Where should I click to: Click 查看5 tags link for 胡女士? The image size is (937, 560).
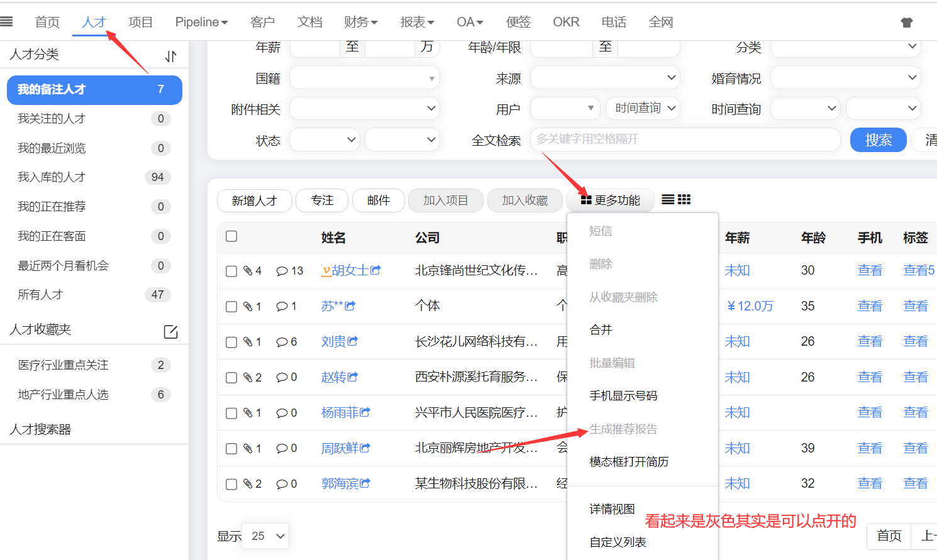[919, 270]
